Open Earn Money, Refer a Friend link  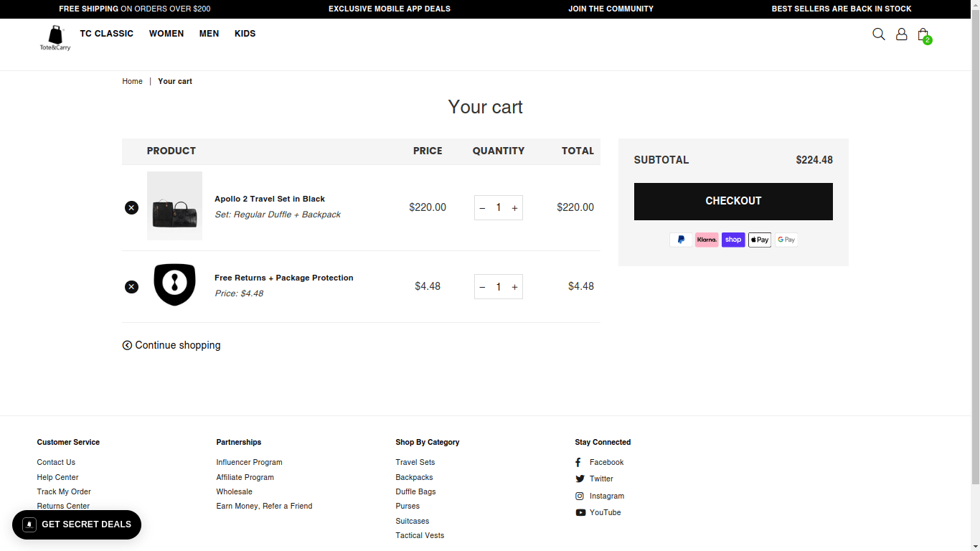tap(264, 506)
